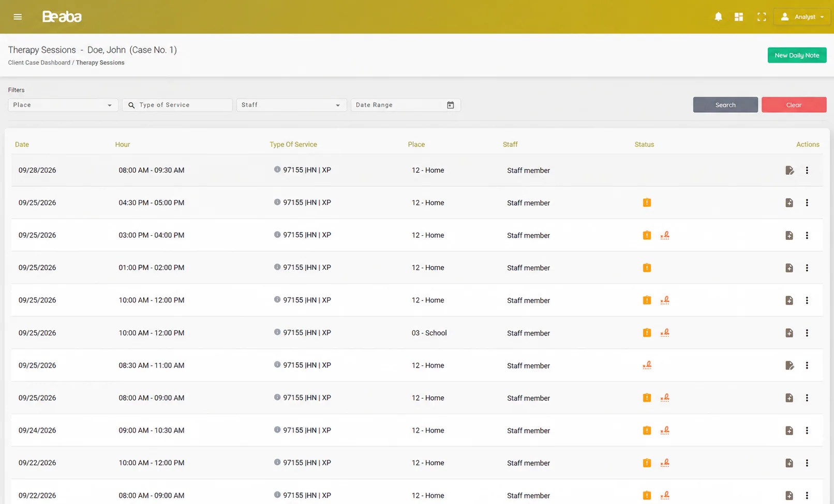Click the Beaba logo
834x504 pixels.
coord(62,17)
